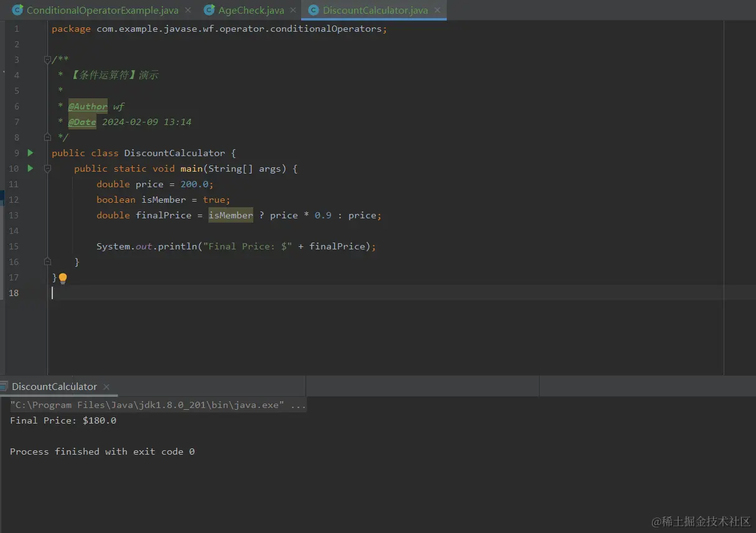Click the main method end fold marker on line 16
756x533 pixels.
click(x=47, y=261)
